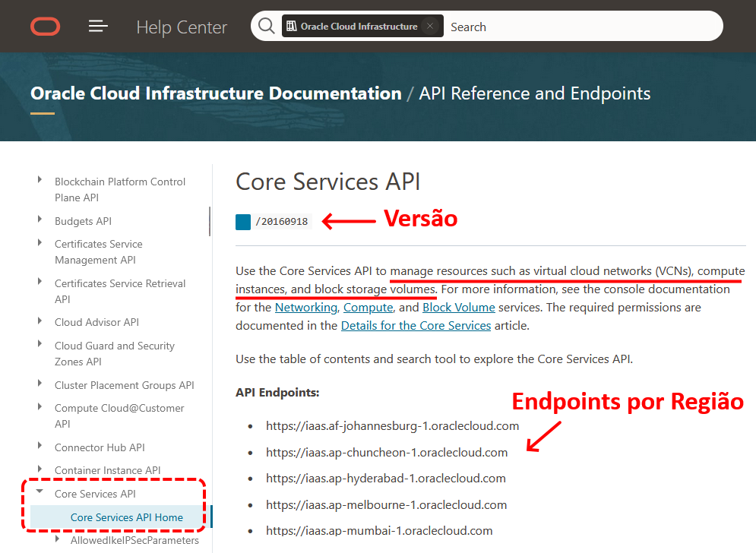
Task: Go to Oracle Cloud Infrastructure Documentation breadcrumb
Action: coord(216,94)
